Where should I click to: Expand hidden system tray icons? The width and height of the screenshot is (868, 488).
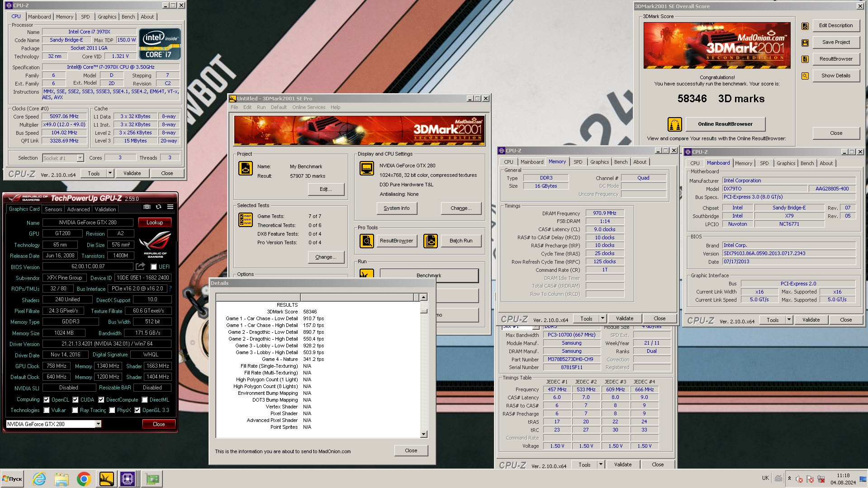[x=789, y=479]
